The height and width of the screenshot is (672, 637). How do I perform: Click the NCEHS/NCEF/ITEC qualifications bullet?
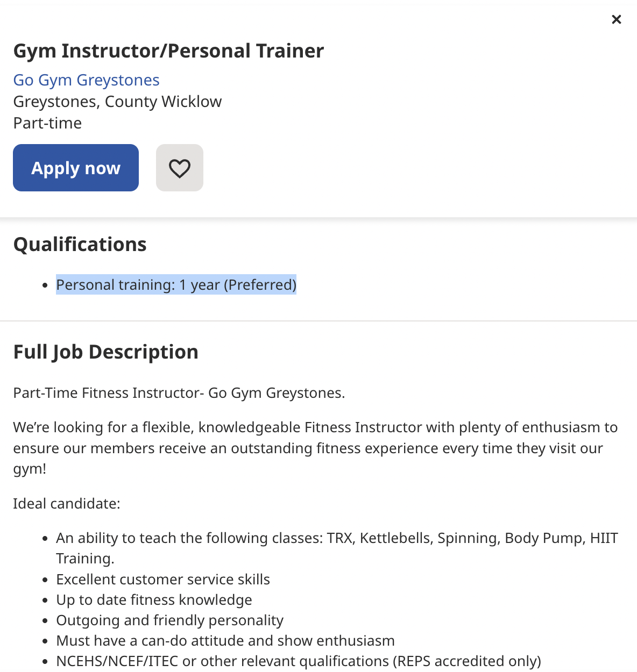click(298, 661)
